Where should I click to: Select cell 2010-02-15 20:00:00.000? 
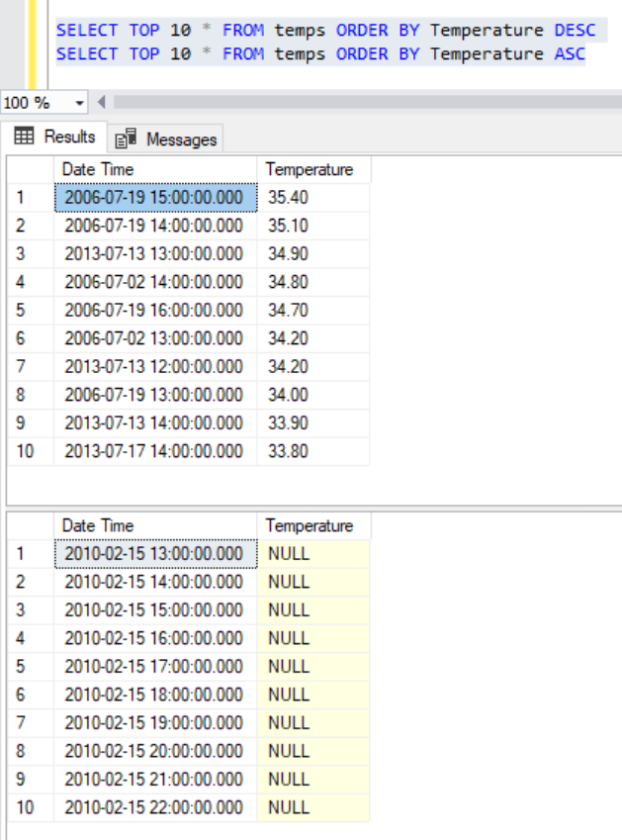[x=155, y=751]
